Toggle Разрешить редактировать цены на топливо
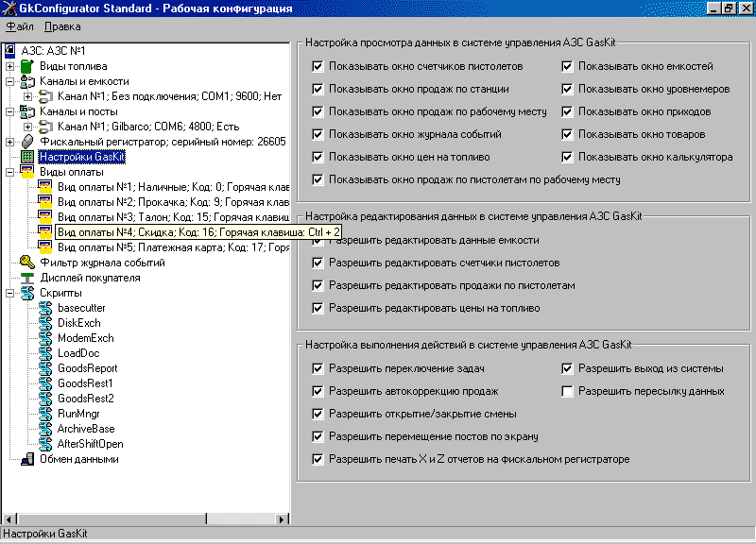 pyautogui.click(x=318, y=309)
